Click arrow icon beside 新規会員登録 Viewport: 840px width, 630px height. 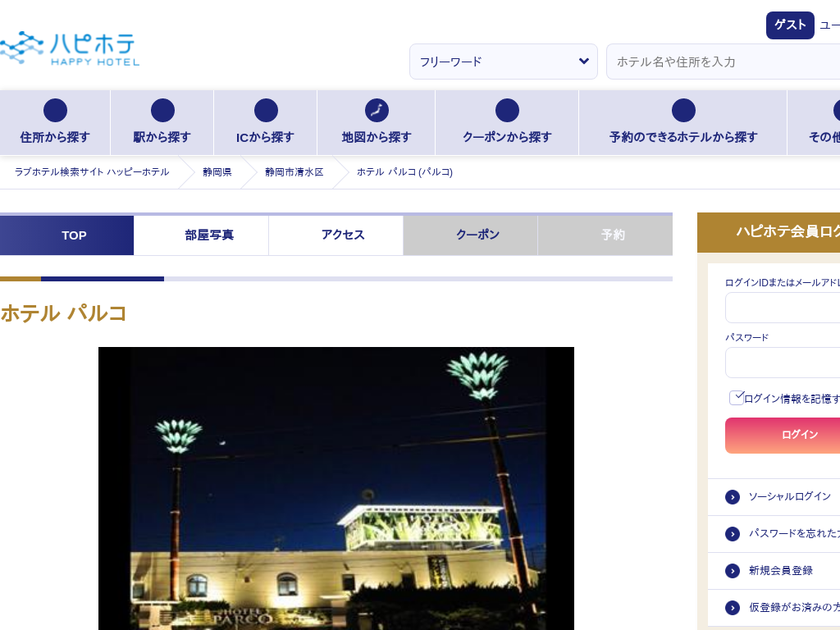pyautogui.click(x=733, y=571)
